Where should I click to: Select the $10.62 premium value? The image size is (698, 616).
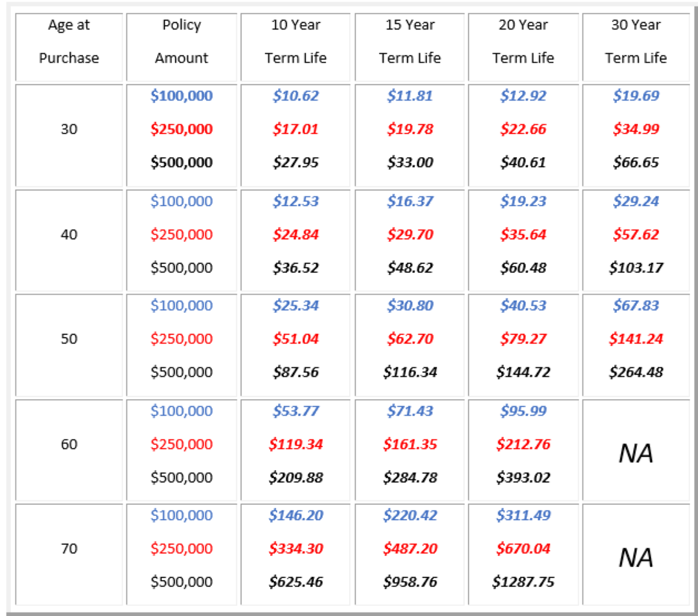pyautogui.click(x=295, y=96)
